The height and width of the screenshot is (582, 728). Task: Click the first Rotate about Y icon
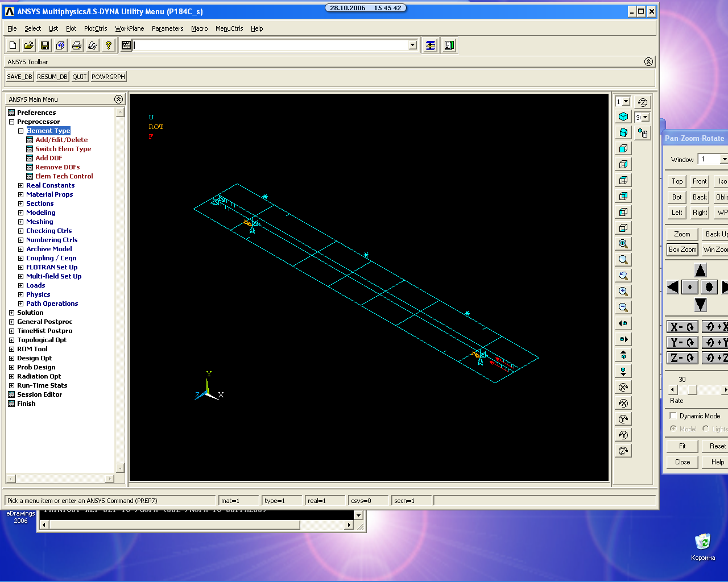pos(623,419)
